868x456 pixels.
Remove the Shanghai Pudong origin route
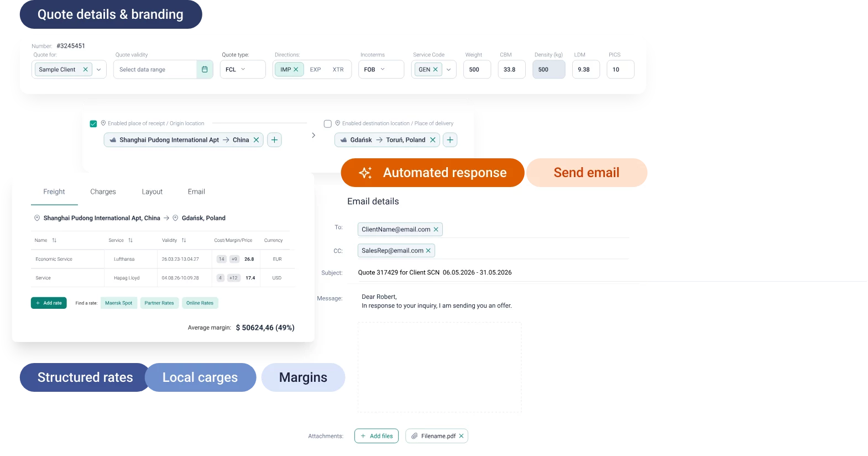[x=256, y=140]
